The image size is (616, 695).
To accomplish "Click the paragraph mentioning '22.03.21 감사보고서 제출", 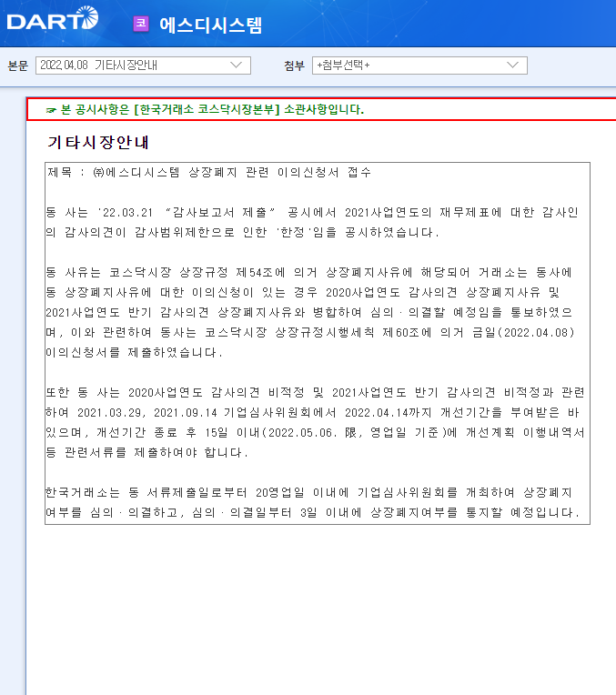I will point(312,223).
